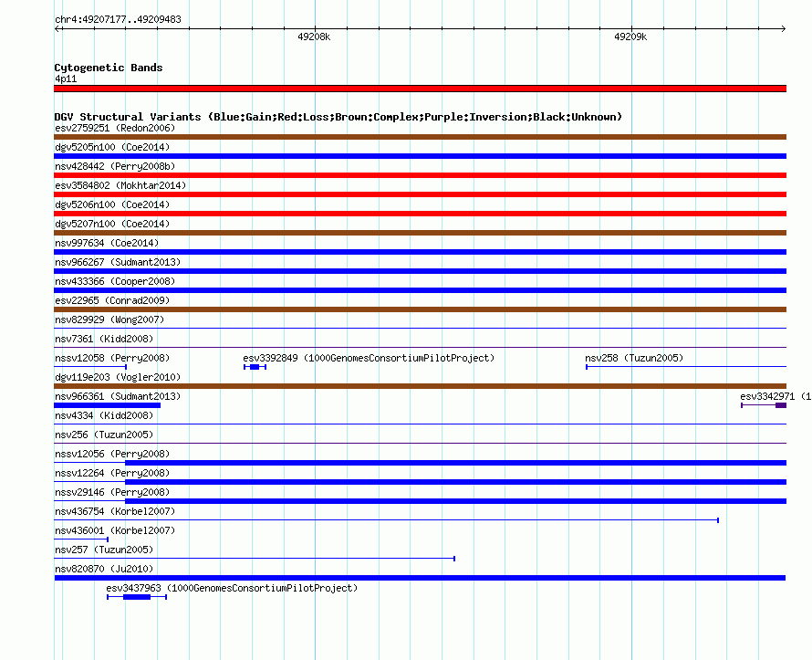Image resolution: width=812 pixels, height=660 pixels.
Task: Open nsv829929 (Wong2007) label
Action: (x=109, y=320)
